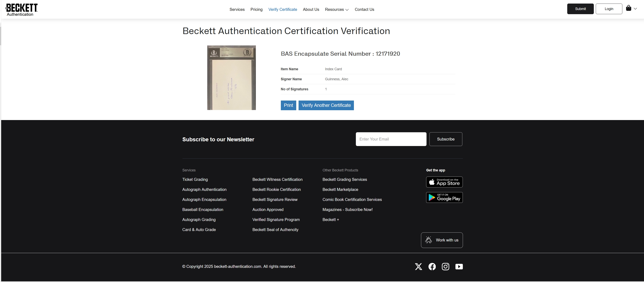Open the Beckett Grading Services link
Viewport: 644px width, 282px height.
click(345, 179)
